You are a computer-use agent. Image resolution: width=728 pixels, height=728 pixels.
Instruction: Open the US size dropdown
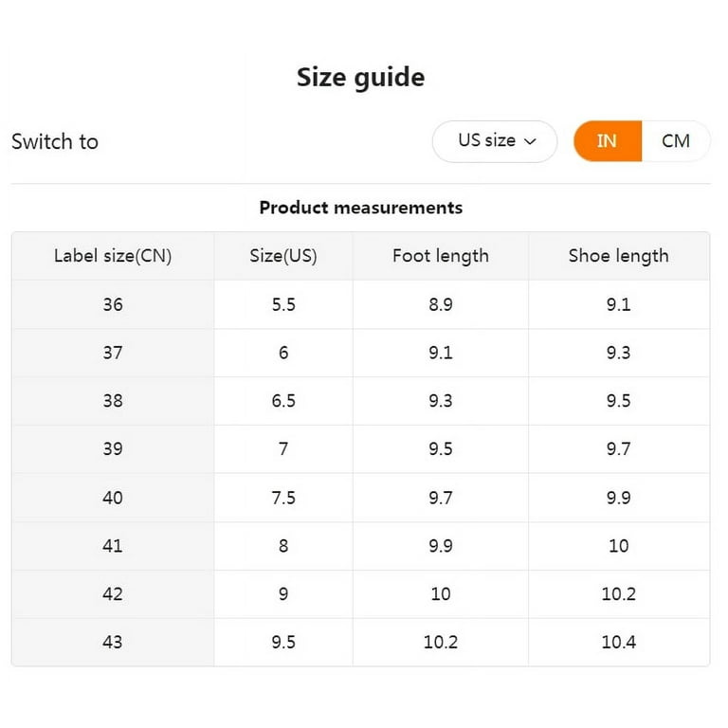coord(495,141)
